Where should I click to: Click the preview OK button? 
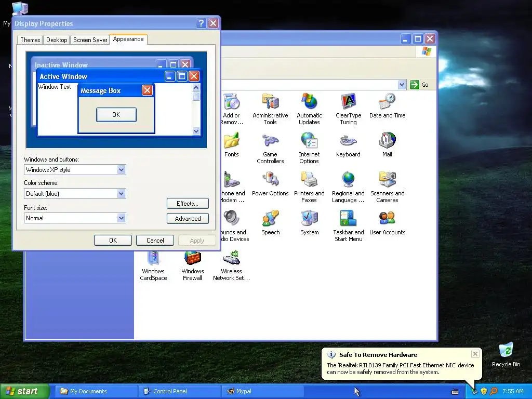coord(116,115)
